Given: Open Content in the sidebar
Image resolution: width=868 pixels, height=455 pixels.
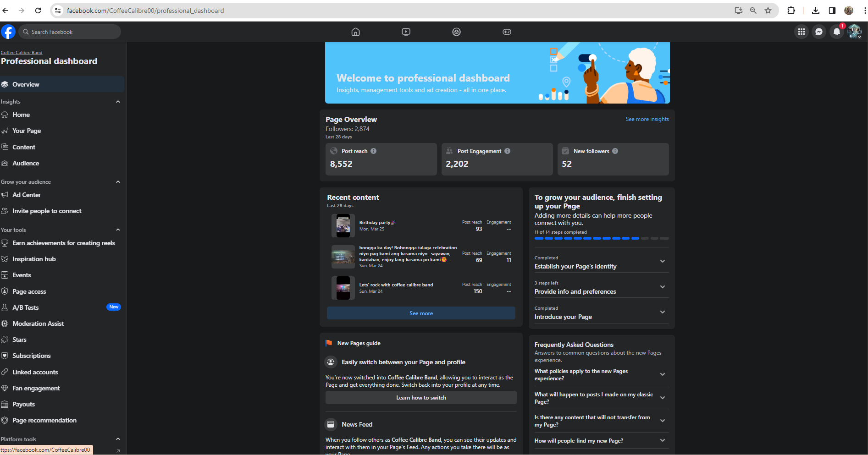Looking at the screenshot, I should 62,147.
